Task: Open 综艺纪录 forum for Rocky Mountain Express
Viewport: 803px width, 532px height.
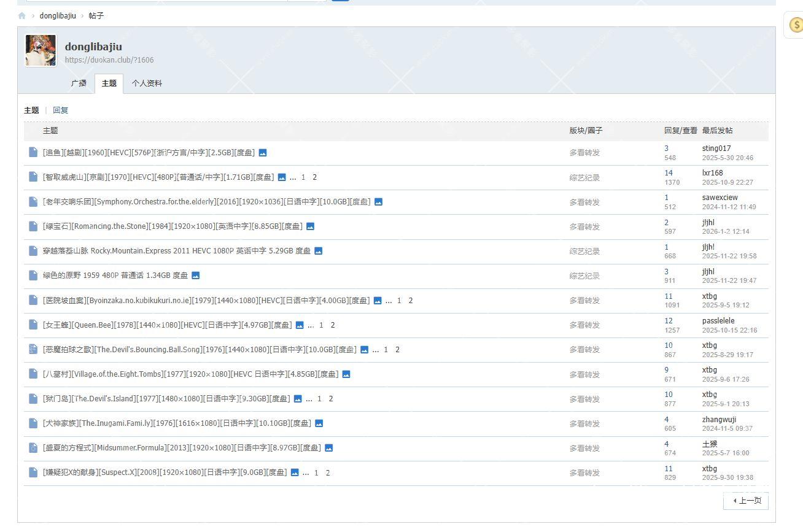Action: [584, 252]
